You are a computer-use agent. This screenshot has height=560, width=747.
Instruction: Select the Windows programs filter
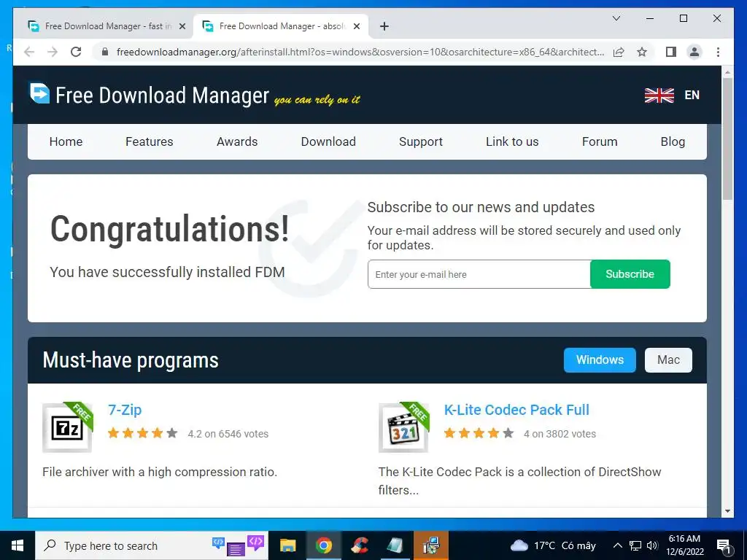pyautogui.click(x=600, y=360)
